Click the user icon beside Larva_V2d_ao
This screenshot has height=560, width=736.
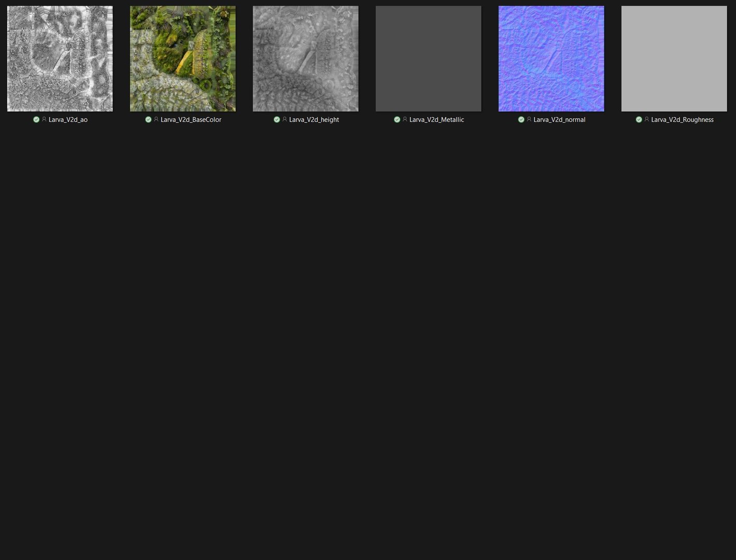[x=44, y=119]
